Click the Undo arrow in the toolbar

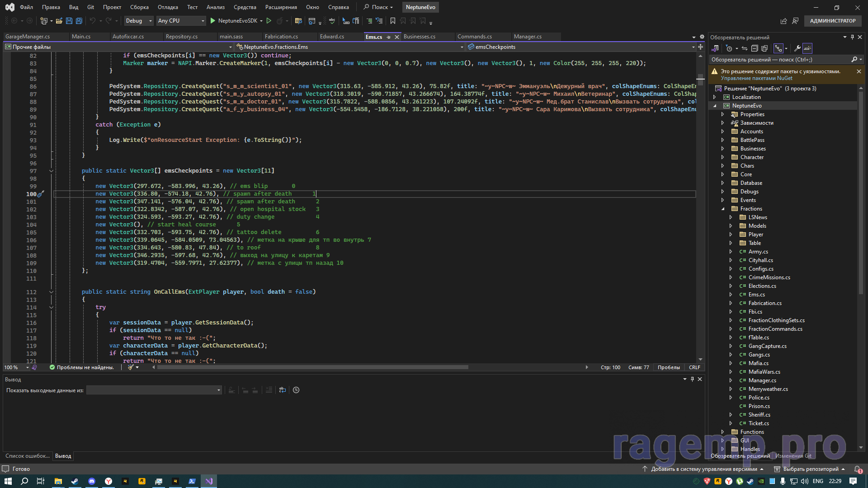pyautogui.click(x=93, y=21)
